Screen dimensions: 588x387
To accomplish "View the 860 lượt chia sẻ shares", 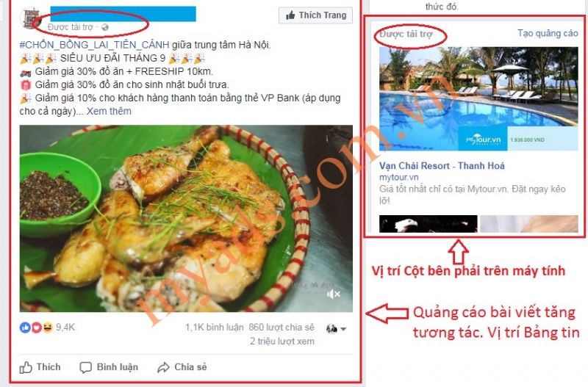I will (x=282, y=328).
